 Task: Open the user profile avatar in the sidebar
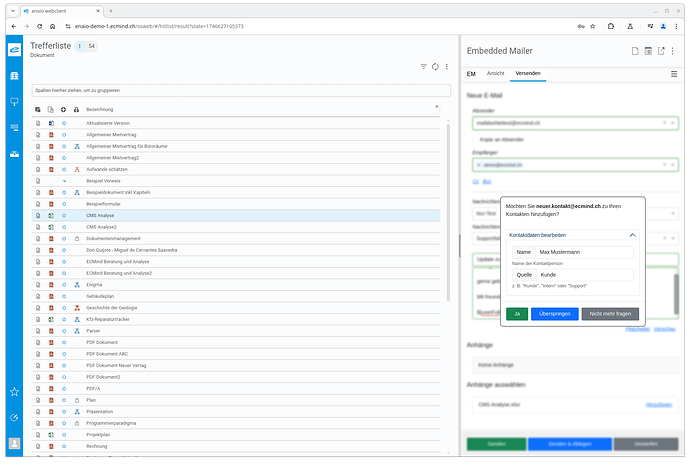point(14,443)
